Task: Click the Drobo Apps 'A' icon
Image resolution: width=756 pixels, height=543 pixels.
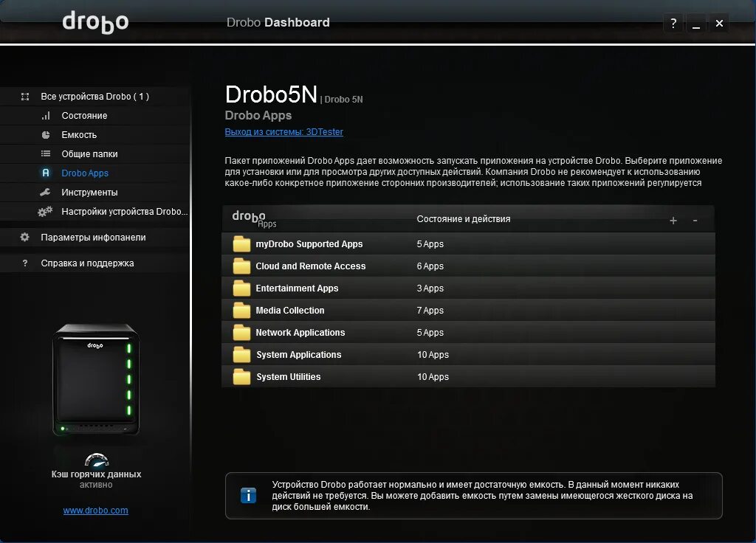Action: coord(46,173)
